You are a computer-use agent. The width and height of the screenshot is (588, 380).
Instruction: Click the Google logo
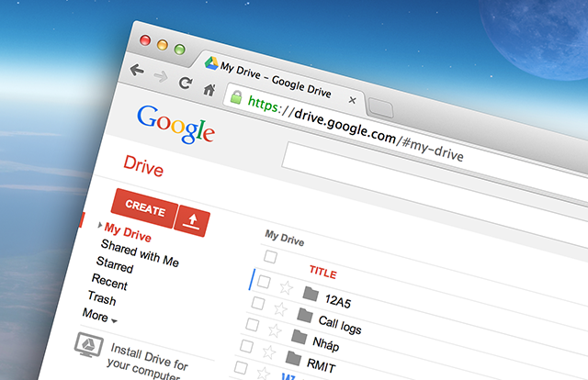[175, 125]
